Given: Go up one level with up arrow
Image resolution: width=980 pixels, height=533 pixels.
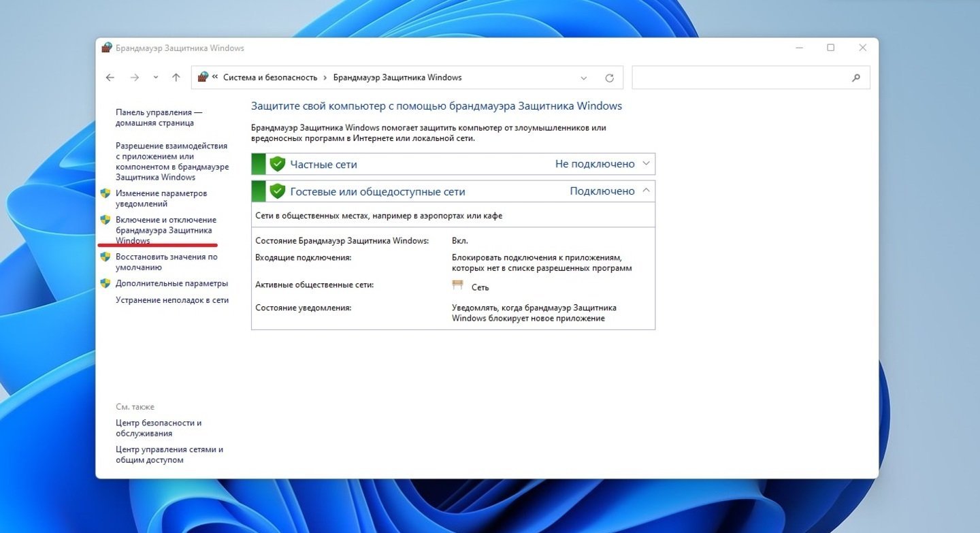Looking at the screenshot, I should pos(176,78).
